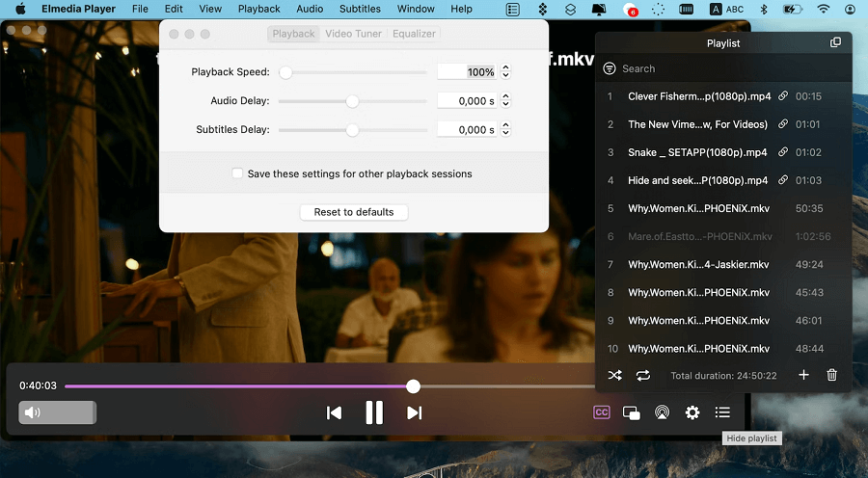Shuffle the playlist order

click(x=614, y=375)
